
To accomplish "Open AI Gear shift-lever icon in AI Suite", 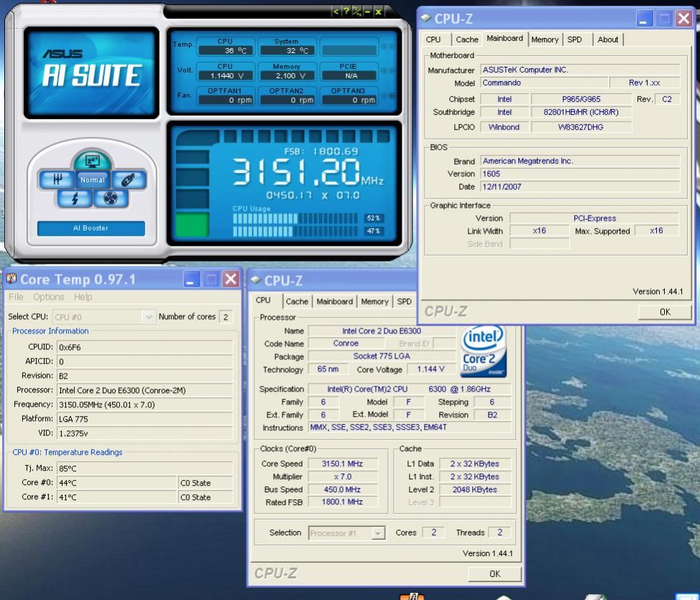I will (x=57, y=180).
